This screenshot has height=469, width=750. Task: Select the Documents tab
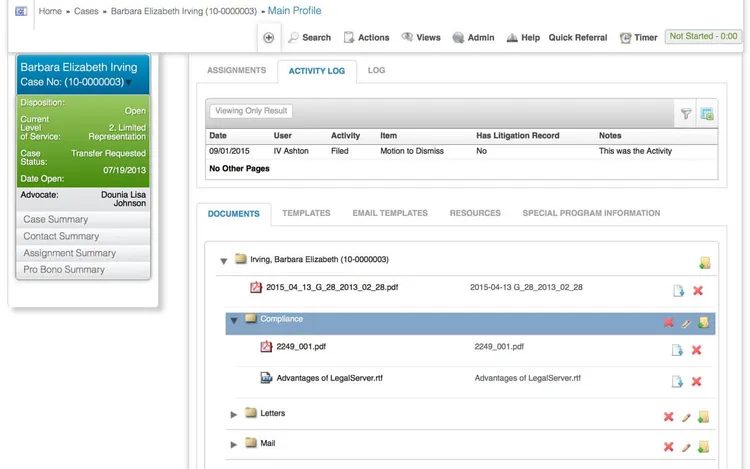tap(234, 214)
